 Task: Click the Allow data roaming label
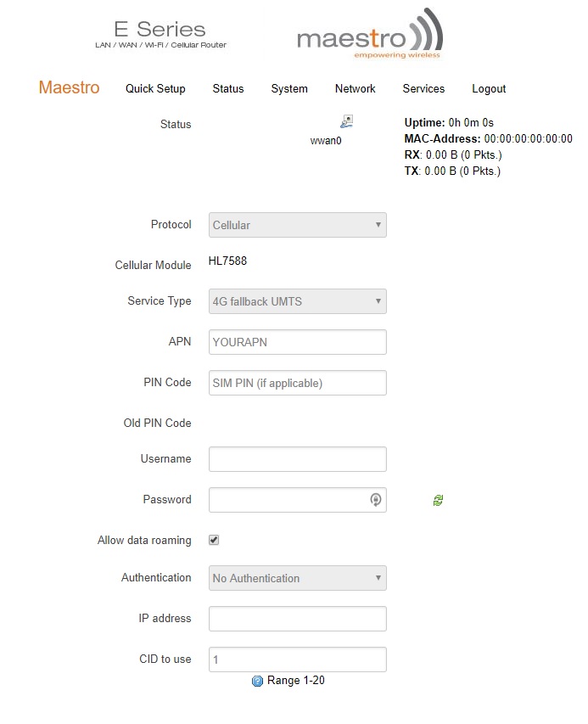point(144,540)
